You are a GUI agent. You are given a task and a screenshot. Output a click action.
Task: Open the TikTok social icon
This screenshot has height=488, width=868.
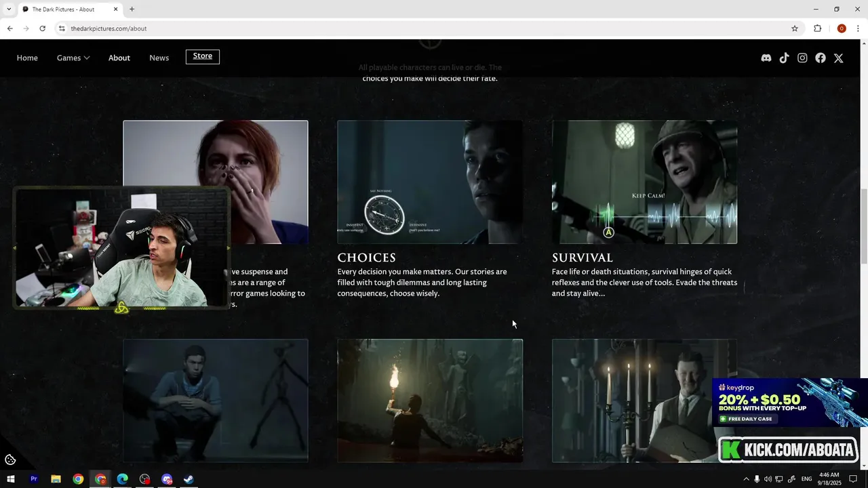784,58
